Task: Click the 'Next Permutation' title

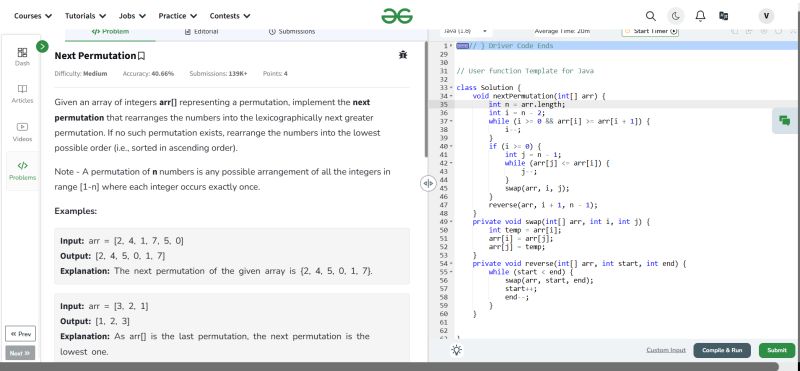Action: pos(95,56)
